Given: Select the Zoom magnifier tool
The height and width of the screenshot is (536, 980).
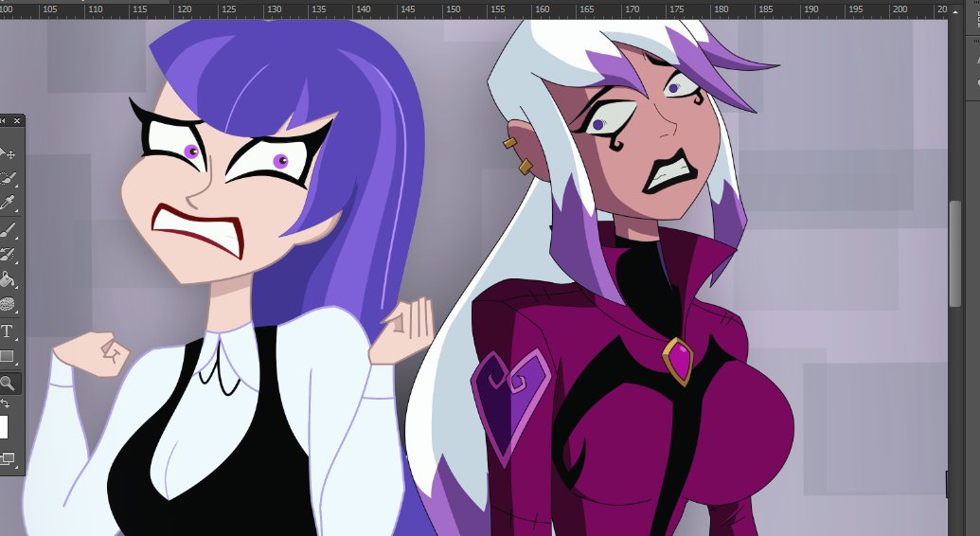Looking at the screenshot, I should (x=9, y=383).
